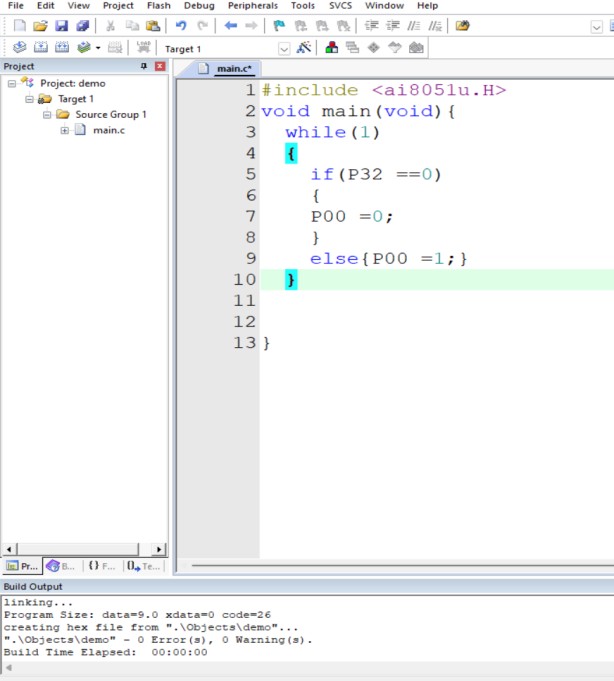
Task: Collapse the Source Group 1 tree node
Action: [47, 115]
